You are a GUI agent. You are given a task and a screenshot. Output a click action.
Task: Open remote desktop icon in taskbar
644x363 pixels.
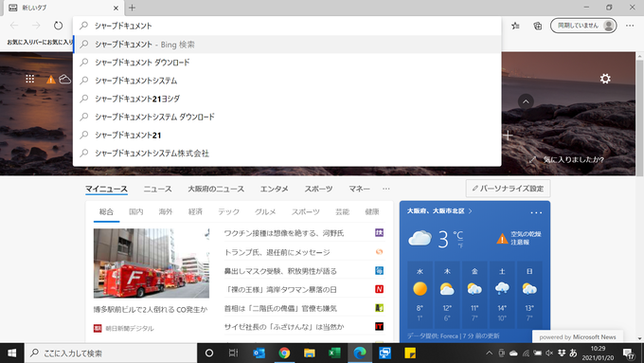pyautogui.click(x=385, y=354)
